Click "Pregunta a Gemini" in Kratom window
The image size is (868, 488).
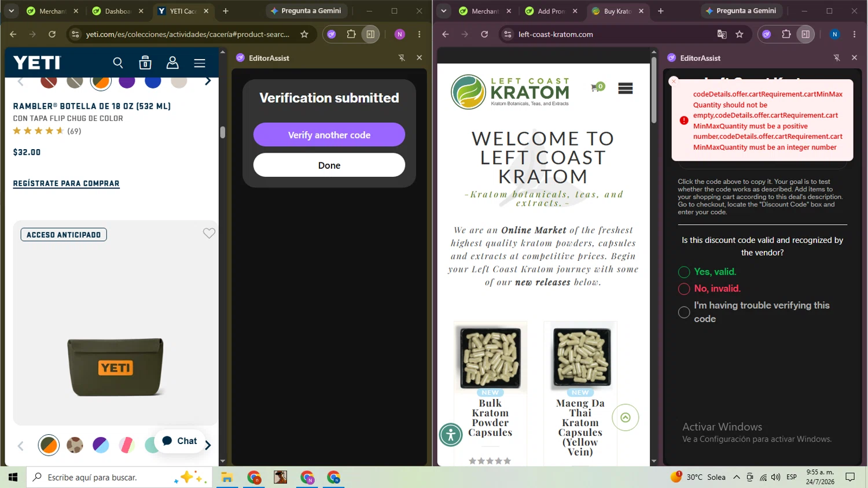(741, 11)
